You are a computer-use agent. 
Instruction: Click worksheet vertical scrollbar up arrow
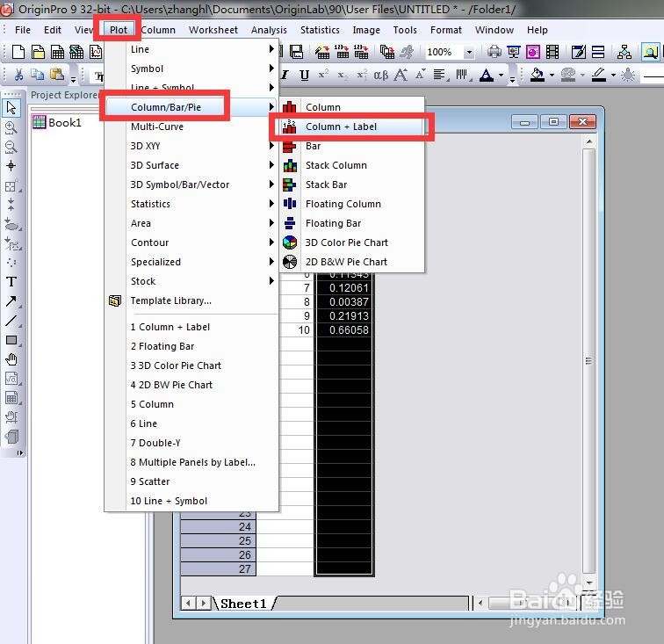coord(589,141)
